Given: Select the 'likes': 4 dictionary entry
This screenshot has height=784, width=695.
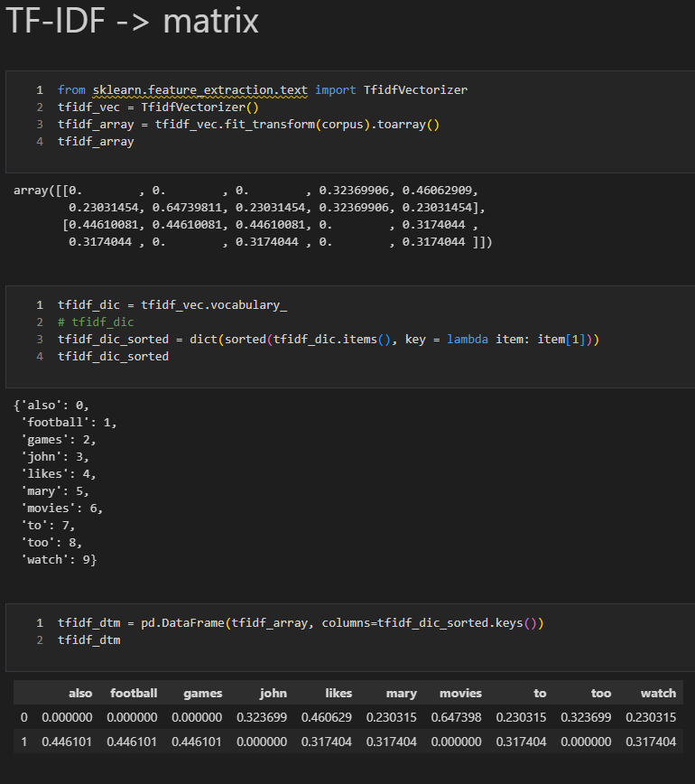Looking at the screenshot, I should click(58, 473).
